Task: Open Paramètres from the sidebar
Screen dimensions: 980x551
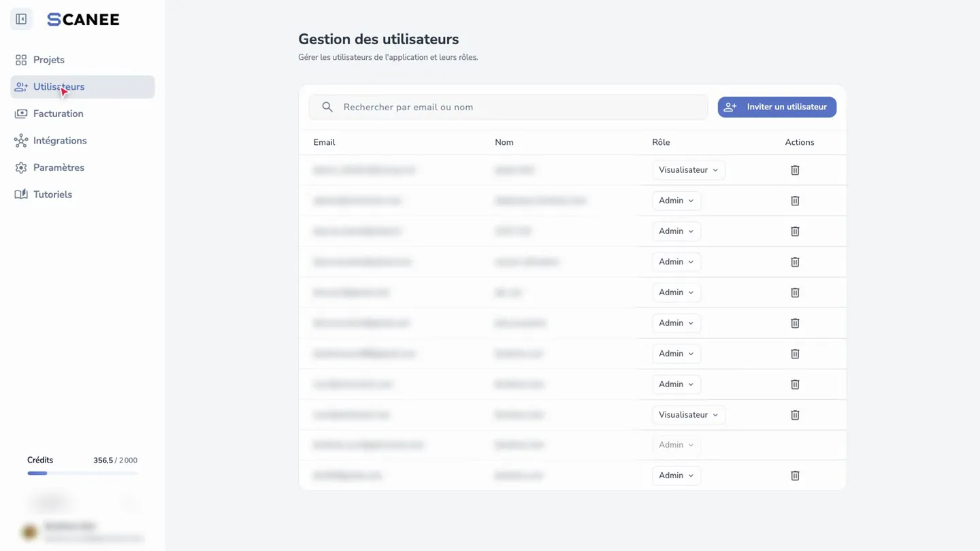Action: [x=82, y=167]
